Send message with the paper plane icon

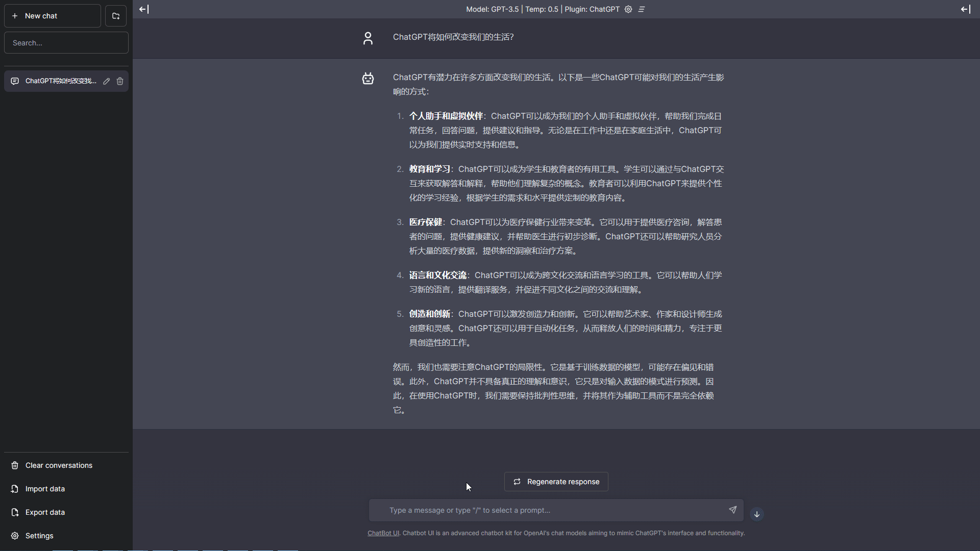pyautogui.click(x=732, y=510)
